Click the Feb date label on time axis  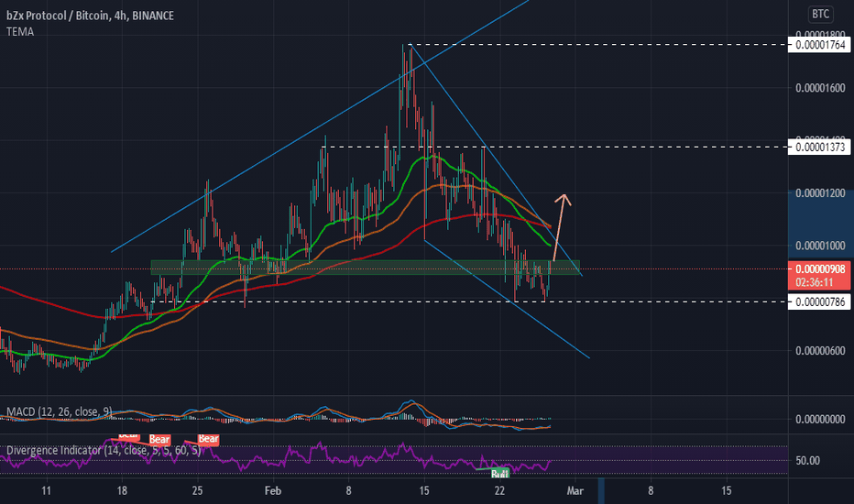click(273, 491)
